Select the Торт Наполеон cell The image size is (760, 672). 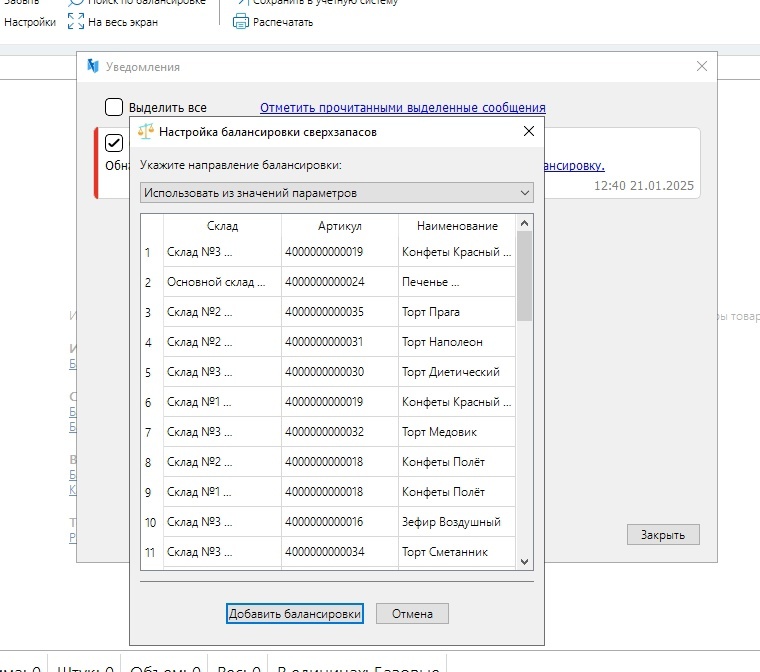click(457, 342)
